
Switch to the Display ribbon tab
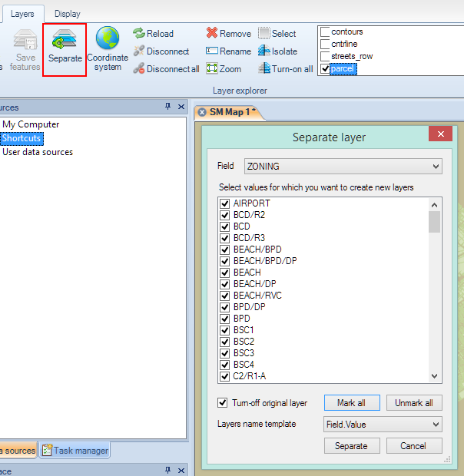(67, 14)
